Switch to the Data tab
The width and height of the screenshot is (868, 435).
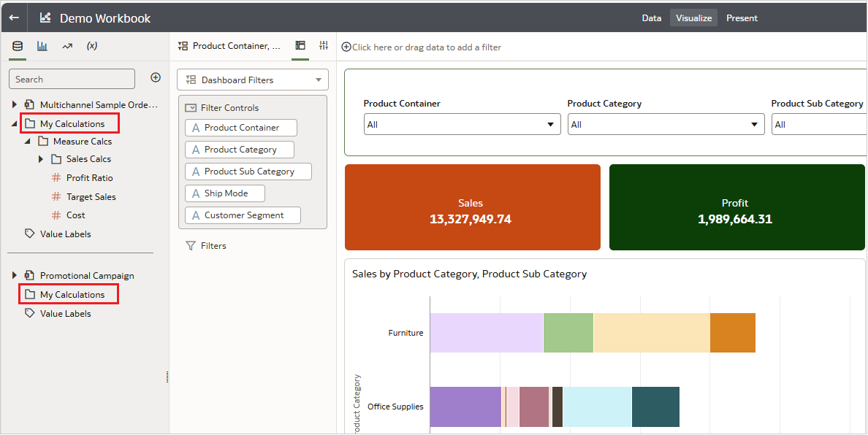coord(651,18)
